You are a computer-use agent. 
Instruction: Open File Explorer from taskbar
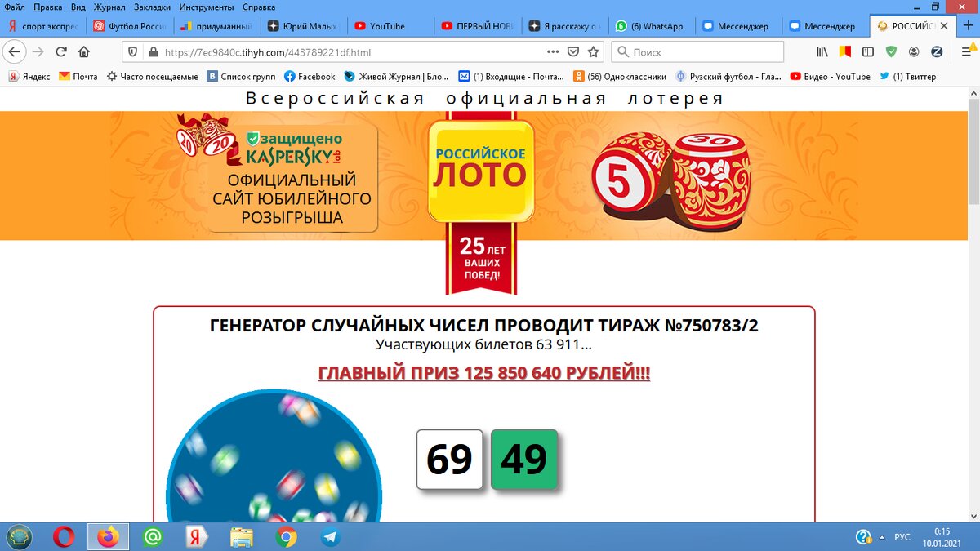coord(241,537)
